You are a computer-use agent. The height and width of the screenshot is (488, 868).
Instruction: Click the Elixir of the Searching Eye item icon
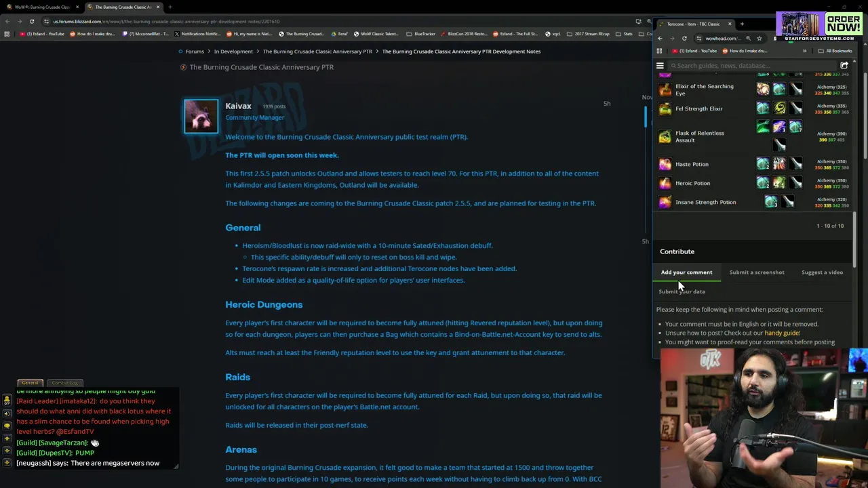665,89
